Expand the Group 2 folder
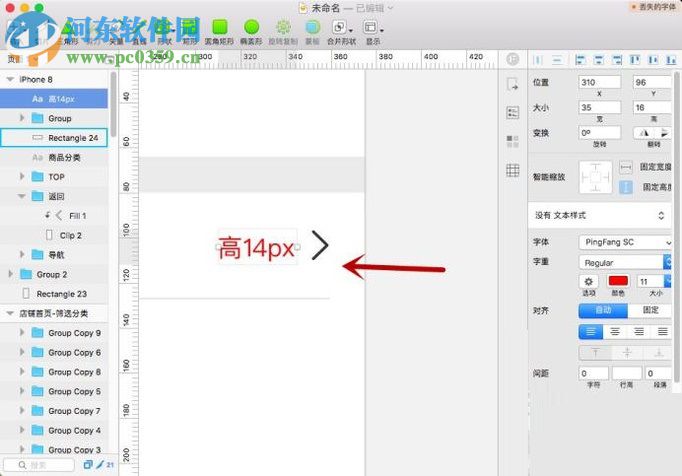 tap(10, 274)
